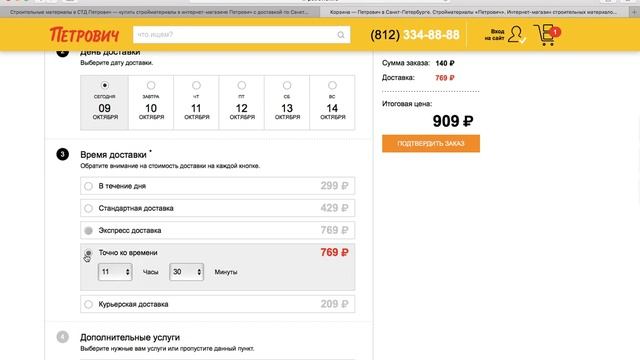The height and width of the screenshot is (360, 640).
Task: Choose 'Стандартная доставка' option
Action: coord(218,208)
